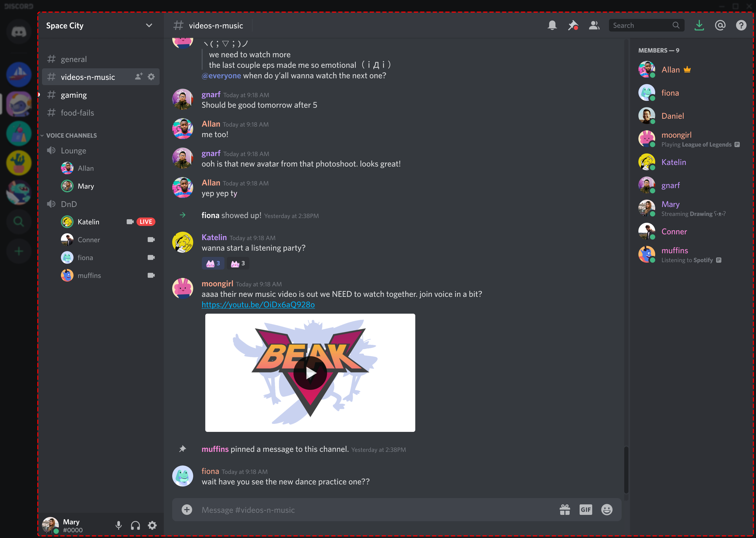Click the headphones icon bottom bar
This screenshot has width=756, height=538.
(135, 524)
